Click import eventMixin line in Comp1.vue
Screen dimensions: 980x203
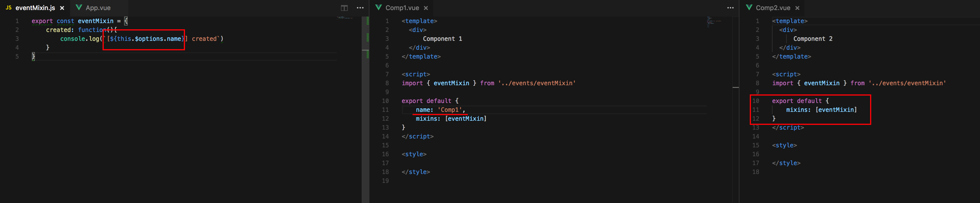pyautogui.click(x=489, y=83)
